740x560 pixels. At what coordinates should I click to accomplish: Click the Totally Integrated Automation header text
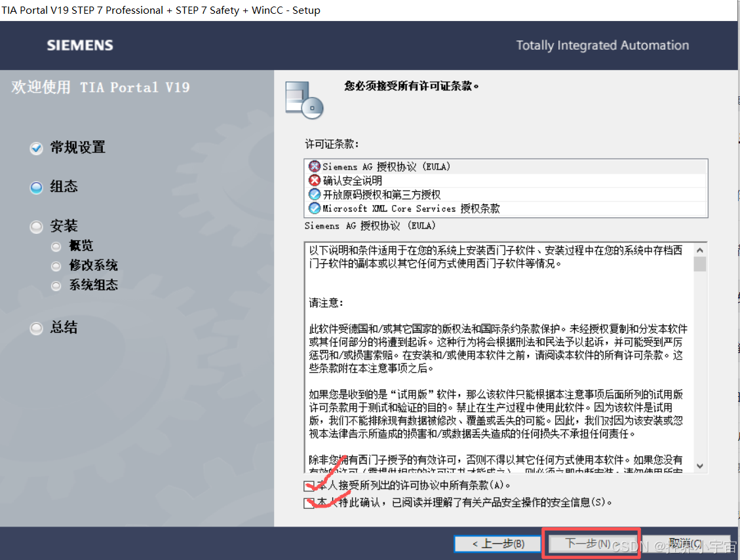point(602,45)
